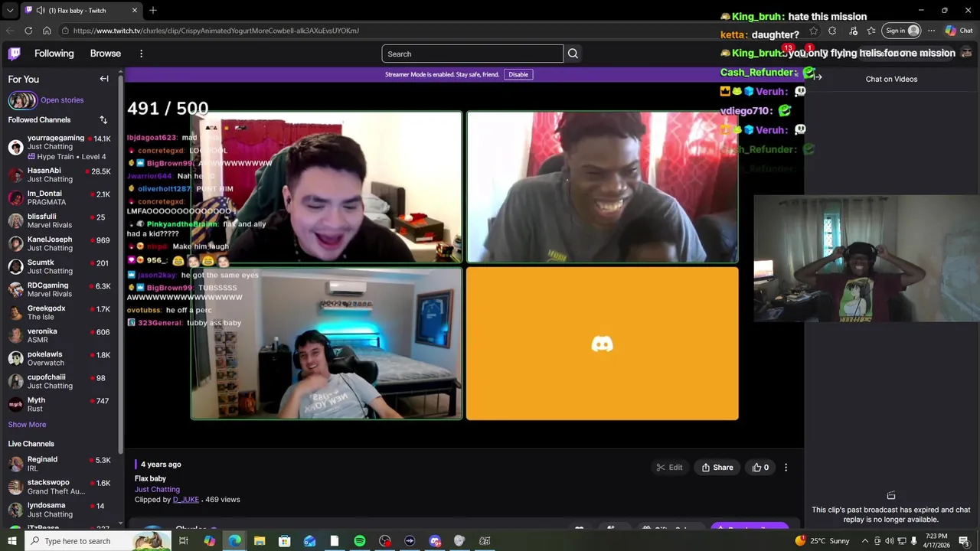Open yourragegaming channel

60,147
